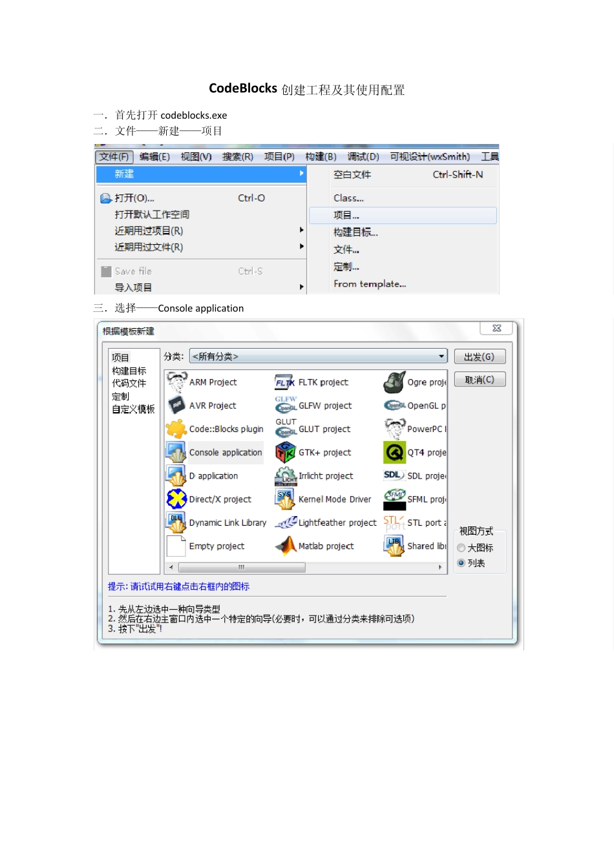Select the Console application icon

(176, 453)
